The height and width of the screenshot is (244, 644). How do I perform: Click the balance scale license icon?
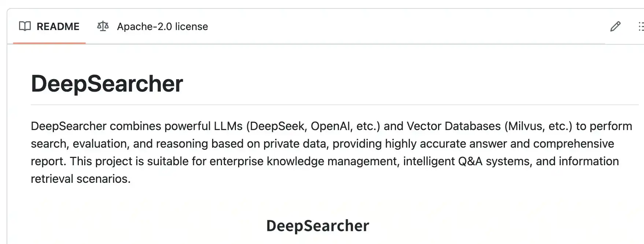pyautogui.click(x=103, y=26)
